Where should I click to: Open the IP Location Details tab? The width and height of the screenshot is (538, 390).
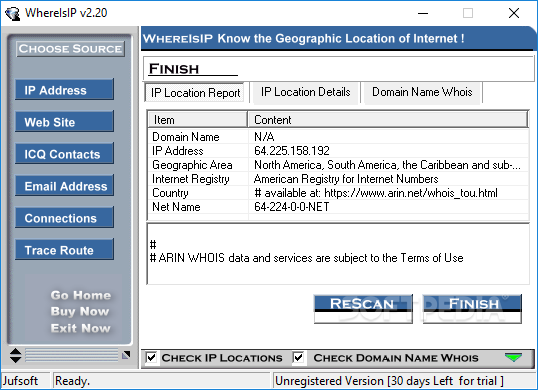(306, 92)
